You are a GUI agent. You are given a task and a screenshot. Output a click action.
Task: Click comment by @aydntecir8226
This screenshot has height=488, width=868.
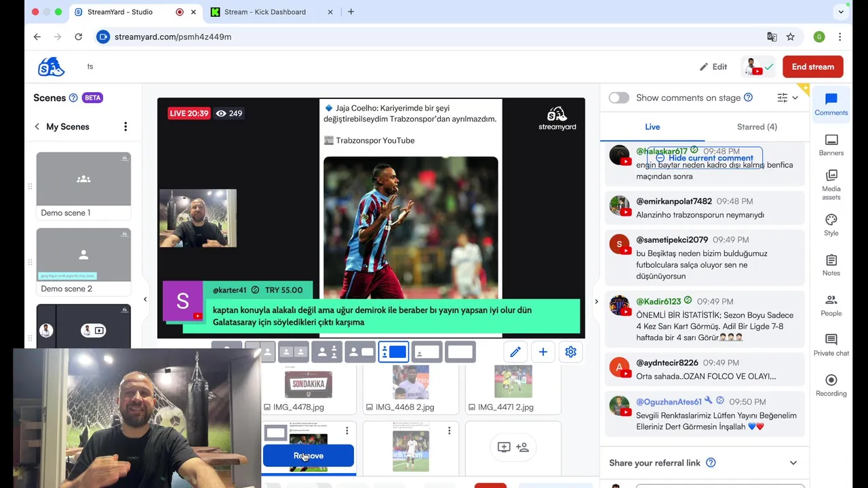click(705, 369)
